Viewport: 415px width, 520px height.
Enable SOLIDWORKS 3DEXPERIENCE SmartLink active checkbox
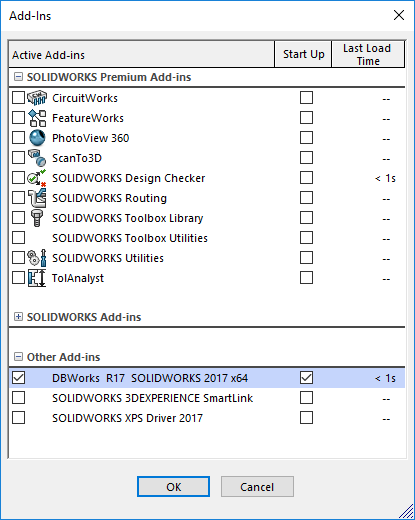pyautogui.click(x=18, y=398)
